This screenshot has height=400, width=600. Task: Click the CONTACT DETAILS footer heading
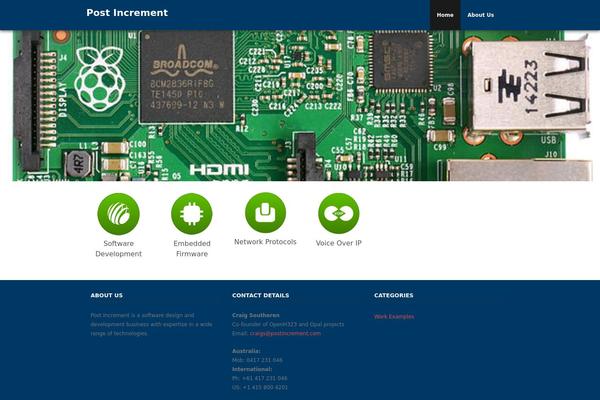point(261,296)
